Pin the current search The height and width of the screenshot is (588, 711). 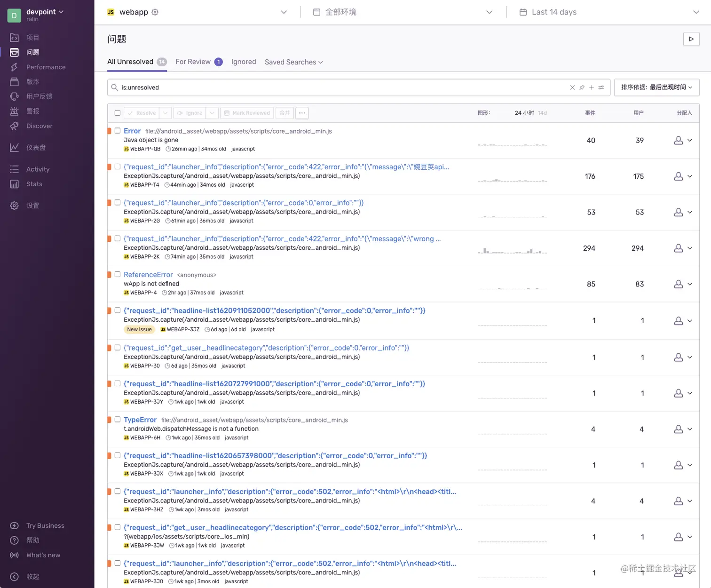coord(582,87)
